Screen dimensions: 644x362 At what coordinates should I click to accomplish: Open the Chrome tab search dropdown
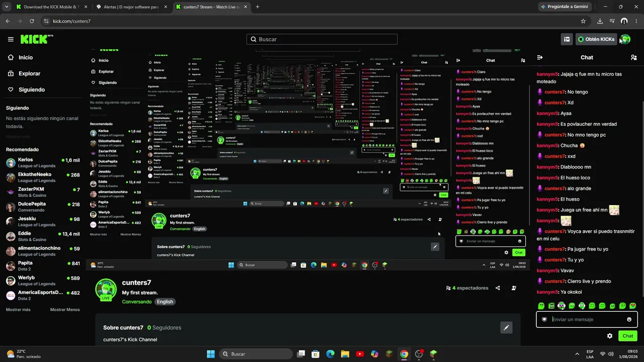(x=7, y=7)
